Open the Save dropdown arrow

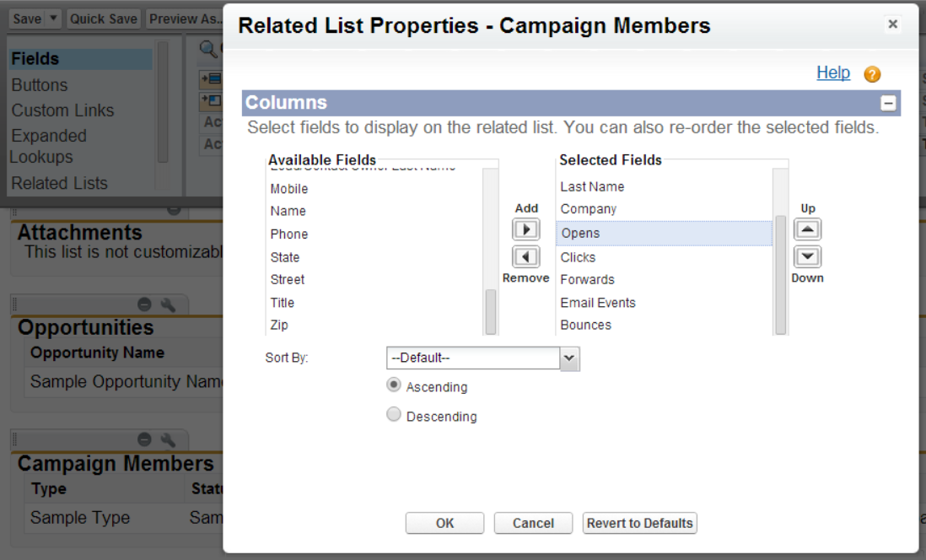(x=53, y=19)
